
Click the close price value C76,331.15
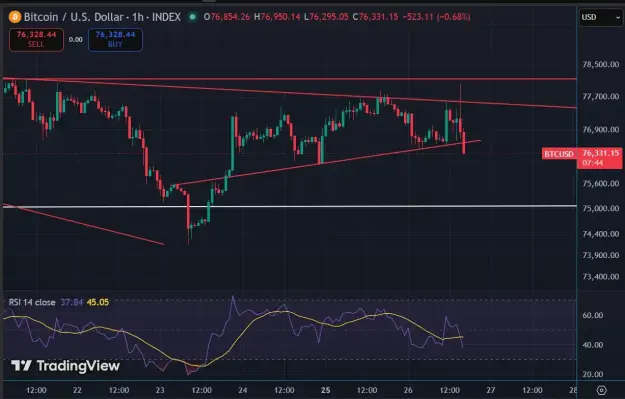coord(375,17)
